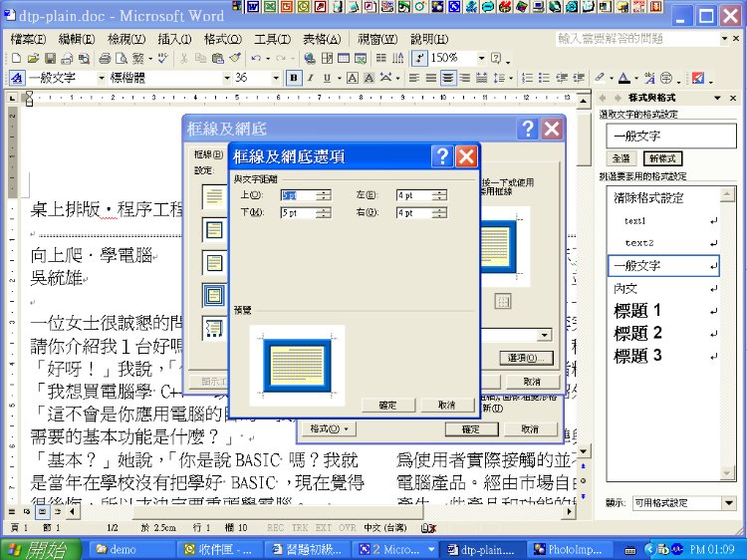Apply distributed alignment

(482, 78)
